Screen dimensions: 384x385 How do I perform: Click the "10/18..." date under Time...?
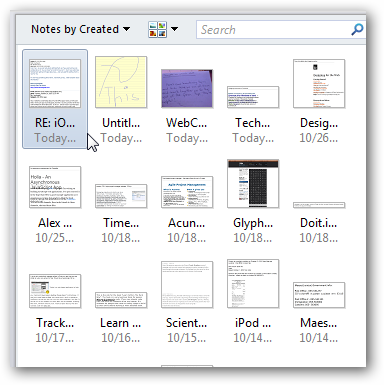[x=121, y=238]
